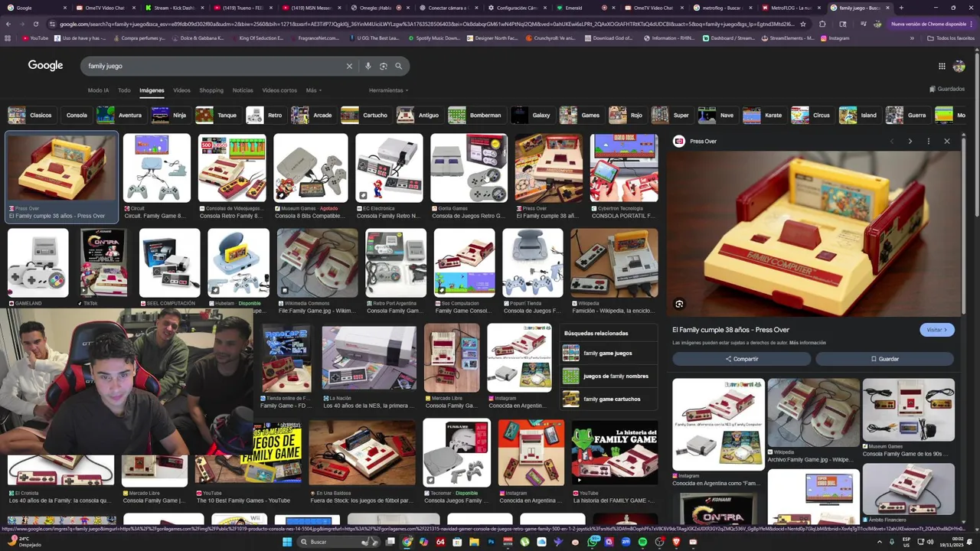
Task: Show next image in preview panel
Action: 910,141
